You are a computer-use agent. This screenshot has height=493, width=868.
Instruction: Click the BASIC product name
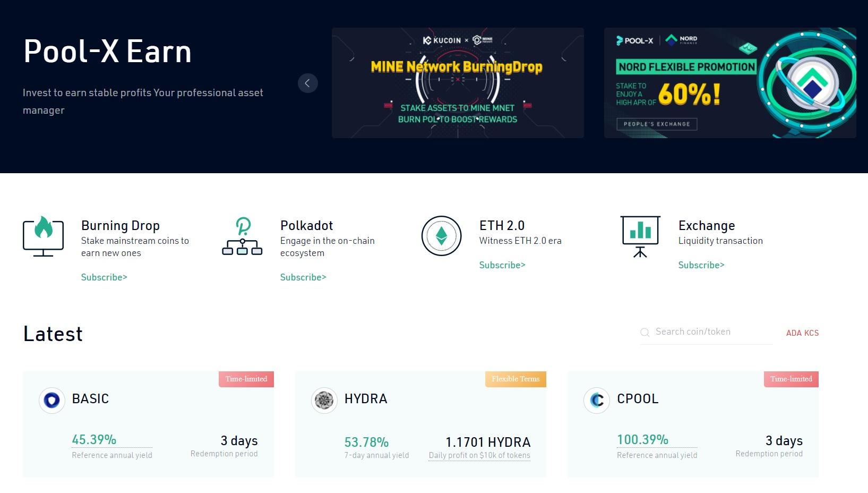pos(90,399)
